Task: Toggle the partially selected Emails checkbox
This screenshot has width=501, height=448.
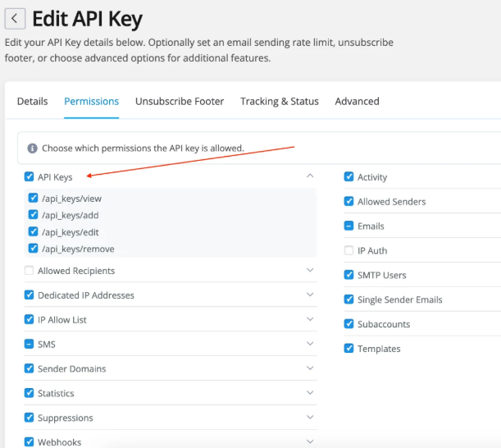Action: (x=349, y=226)
